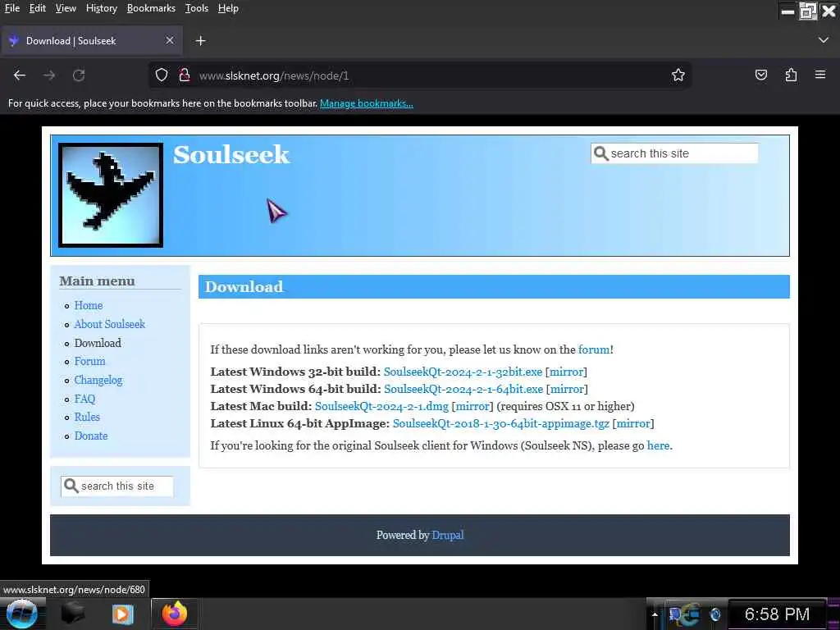Go back with the browser back arrow
The width and height of the screenshot is (840, 630).
click(x=20, y=75)
